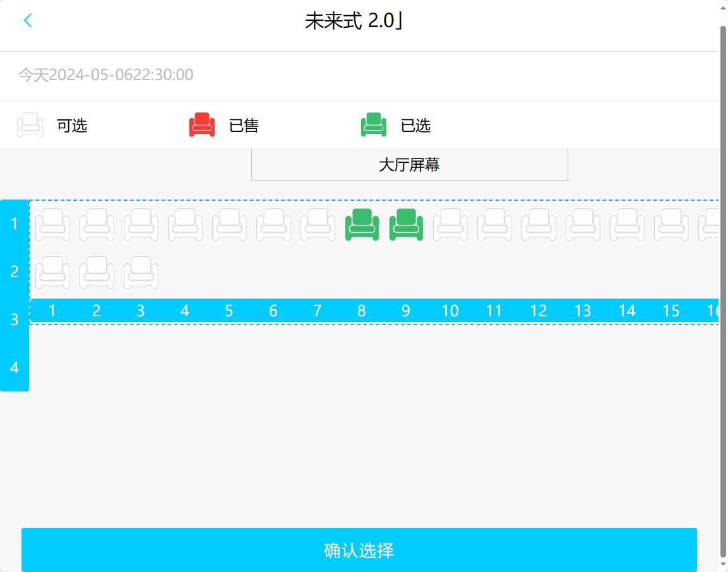The image size is (728, 572).
Task: Click the right-side scrollbar
Action: coord(724,284)
